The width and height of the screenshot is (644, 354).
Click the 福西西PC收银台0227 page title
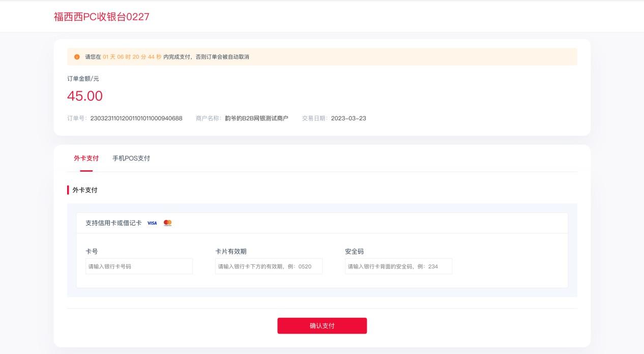pos(102,17)
